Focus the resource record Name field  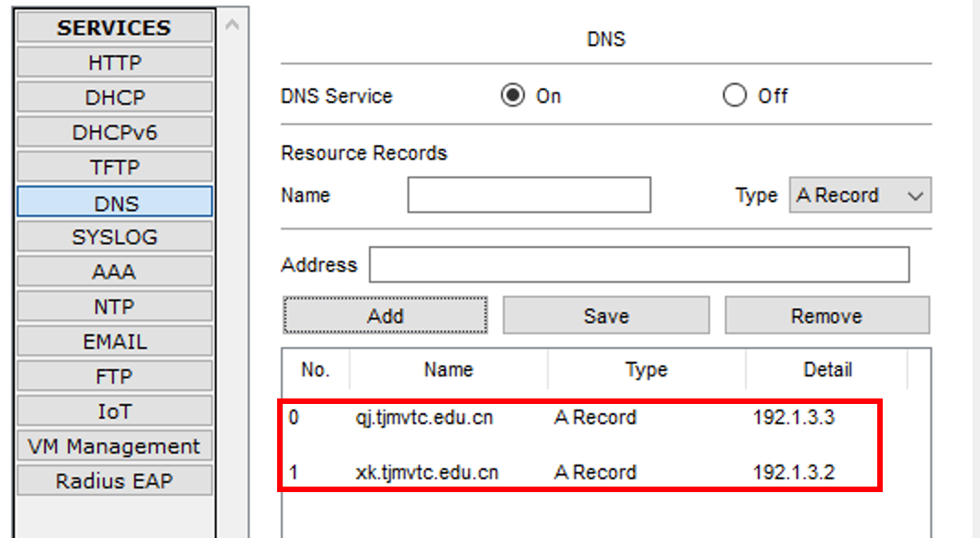coord(529,196)
